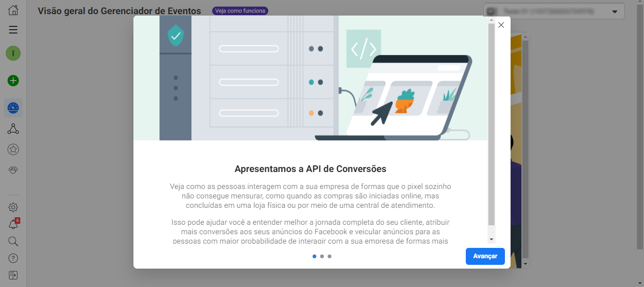The height and width of the screenshot is (287, 644).
Task: Open the Data Sources triangle-nodes icon
Action: point(13,129)
